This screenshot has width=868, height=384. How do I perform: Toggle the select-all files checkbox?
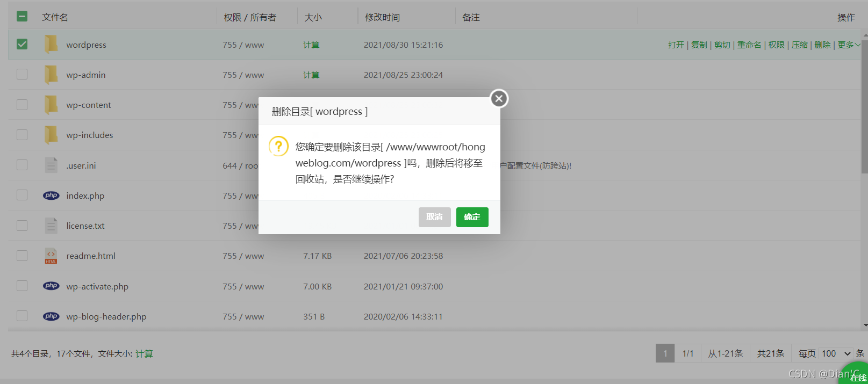[x=22, y=16]
